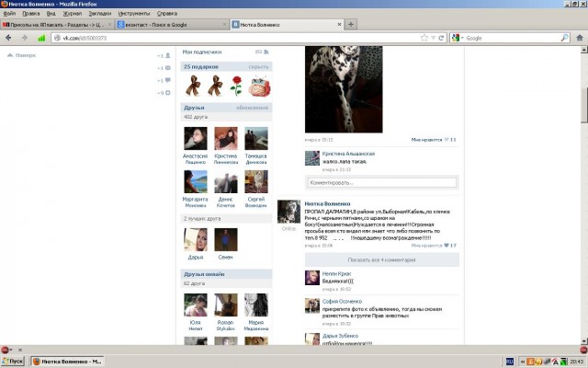This screenshot has height=368, width=588.
Task: Open best friend Дарья avatar
Action: [196, 239]
